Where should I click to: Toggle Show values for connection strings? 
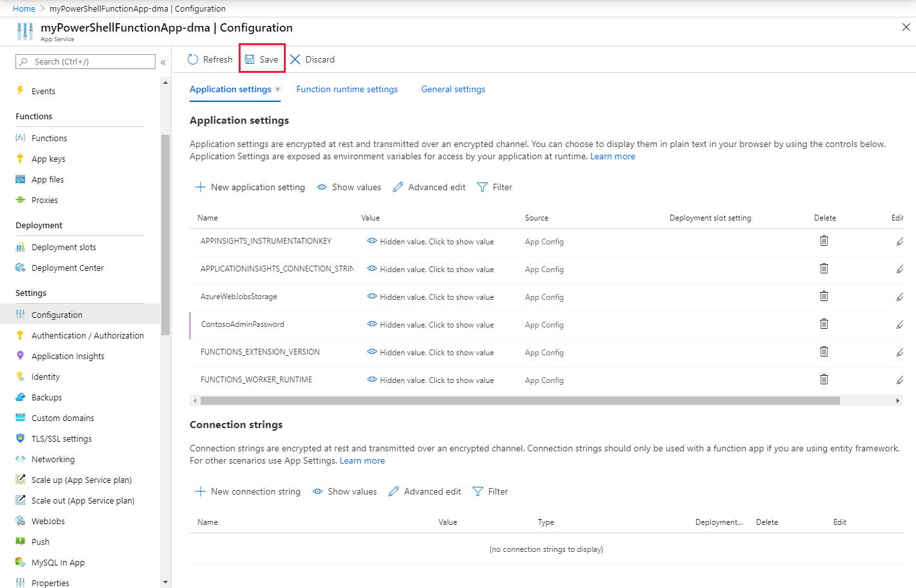click(344, 491)
